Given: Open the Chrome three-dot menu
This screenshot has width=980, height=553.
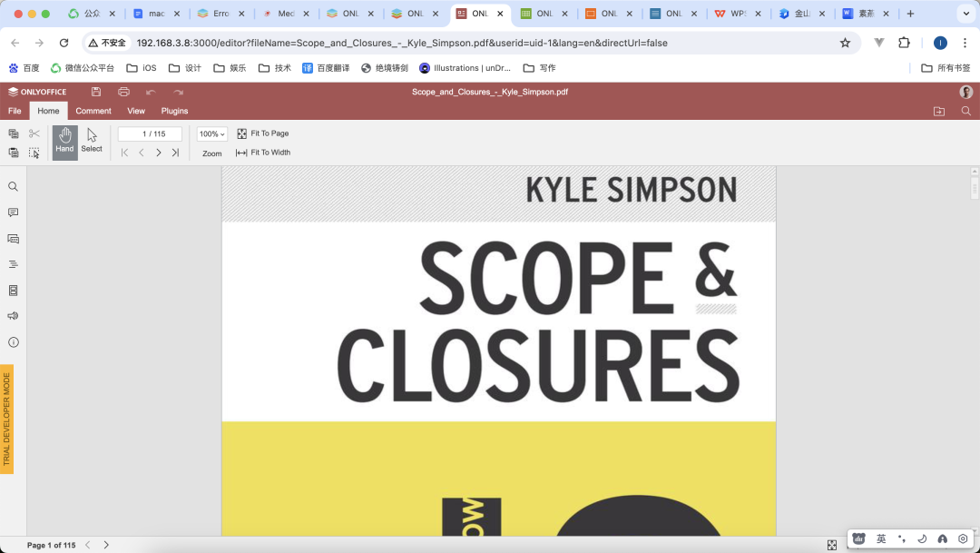Looking at the screenshot, I should 965,43.
